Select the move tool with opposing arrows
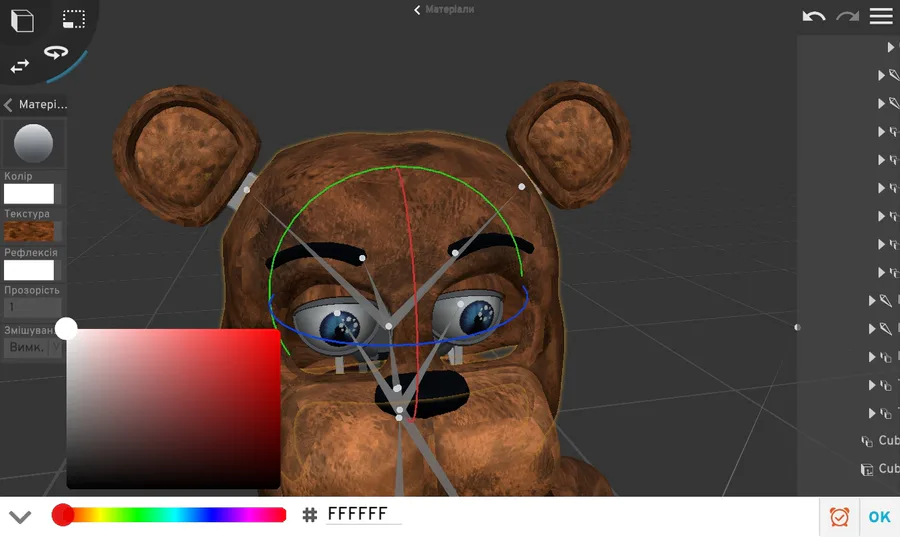900x537 pixels. (20, 66)
